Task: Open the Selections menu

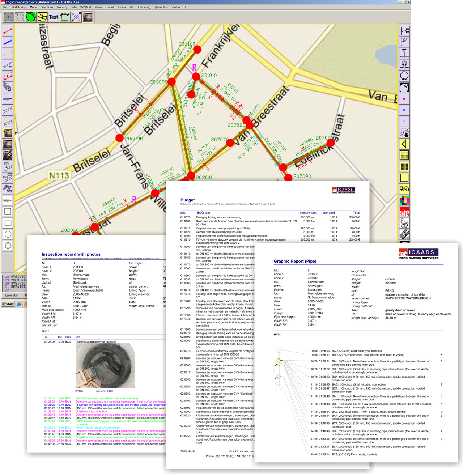Action: pyautogui.click(x=47, y=7)
